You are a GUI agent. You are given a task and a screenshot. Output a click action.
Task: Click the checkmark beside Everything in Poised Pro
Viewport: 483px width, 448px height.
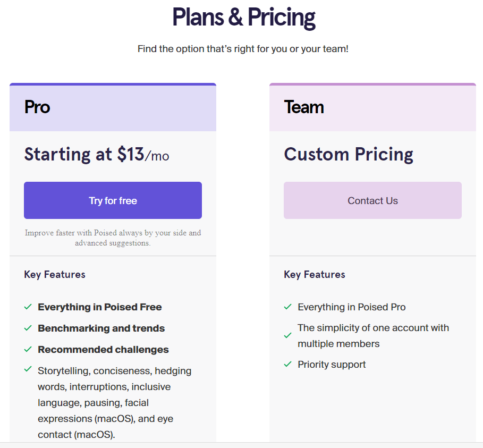point(288,307)
